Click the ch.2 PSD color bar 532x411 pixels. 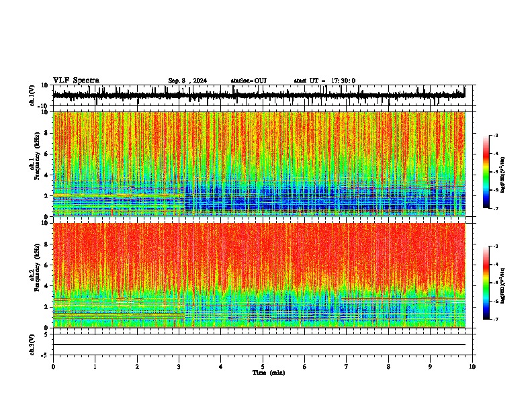click(x=486, y=283)
